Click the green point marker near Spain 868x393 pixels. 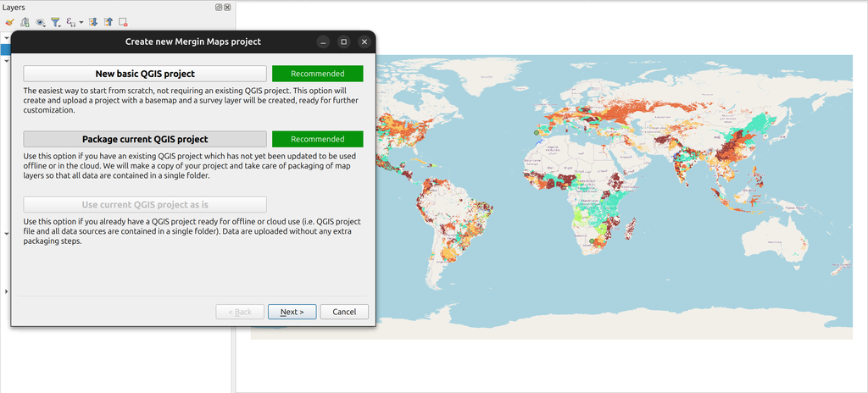(x=536, y=133)
